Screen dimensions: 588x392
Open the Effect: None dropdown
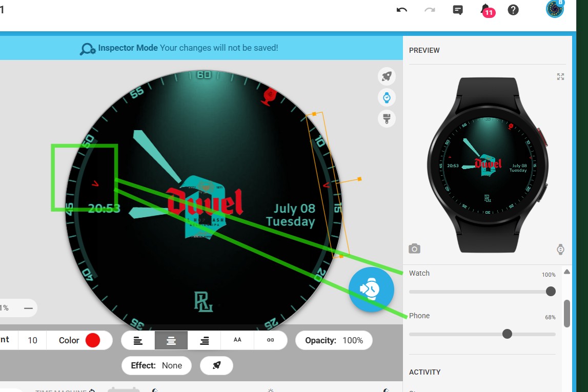(x=156, y=365)
